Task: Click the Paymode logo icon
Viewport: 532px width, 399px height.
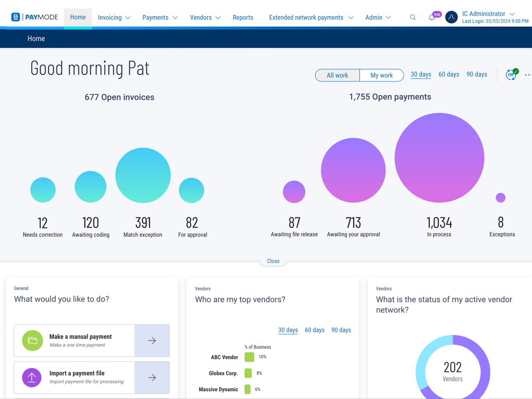Action: [16, 17]
